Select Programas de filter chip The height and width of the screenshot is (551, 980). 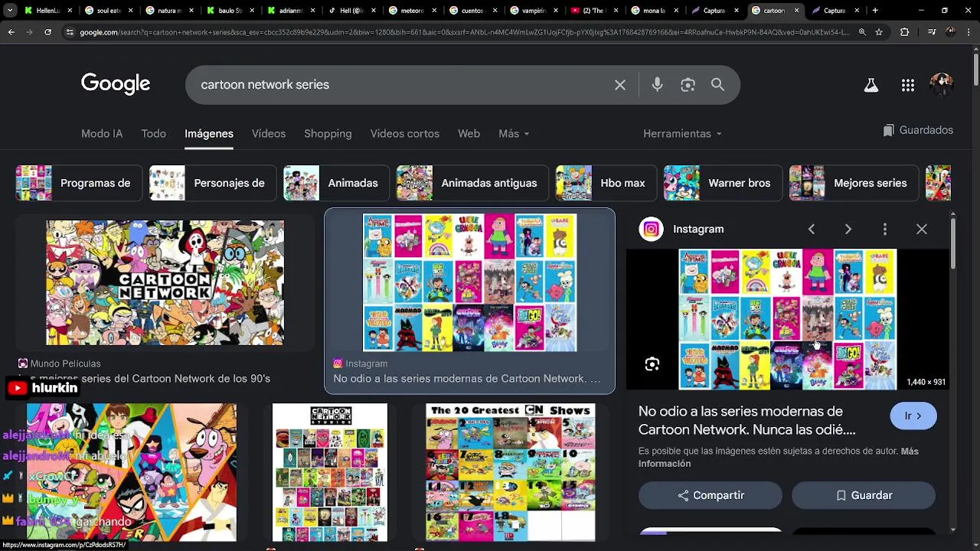coord(79,183)
